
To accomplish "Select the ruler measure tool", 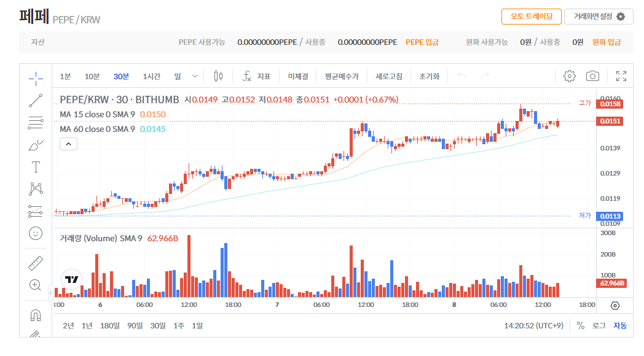I will point(36,263).
